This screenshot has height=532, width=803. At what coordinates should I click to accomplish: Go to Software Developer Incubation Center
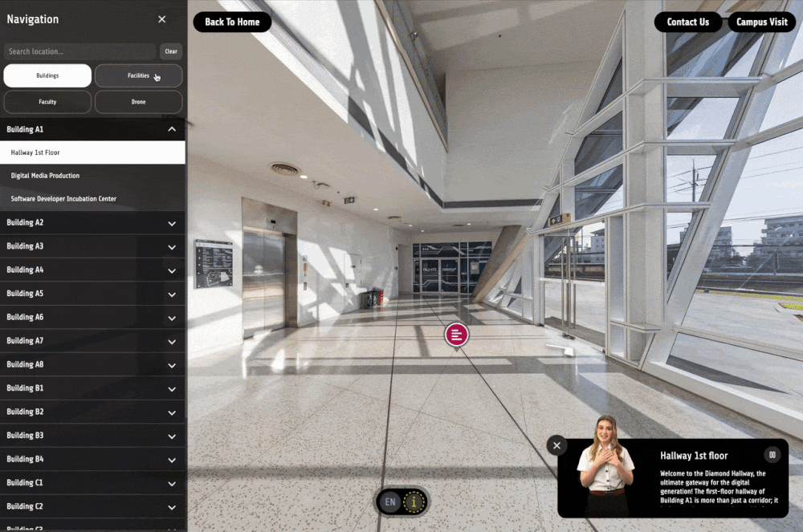coord(92,198)
